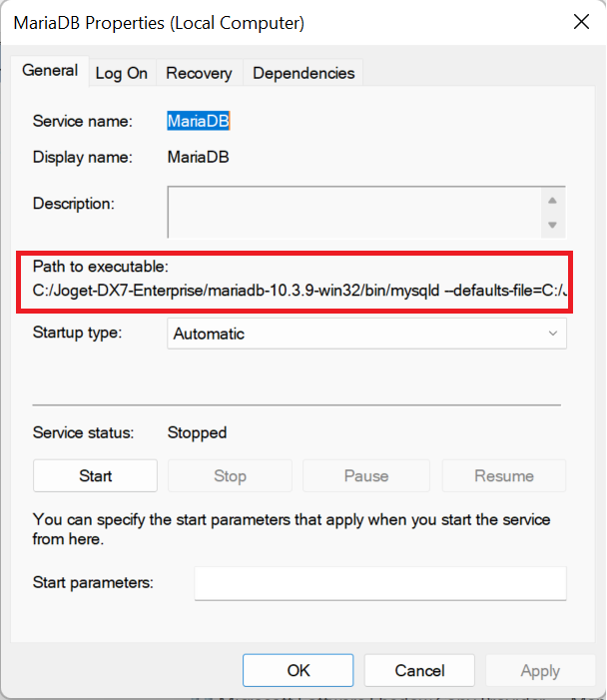Screen dimensions: 607x700
Task: Click inside the Description text box
Action: coord(354,211)
